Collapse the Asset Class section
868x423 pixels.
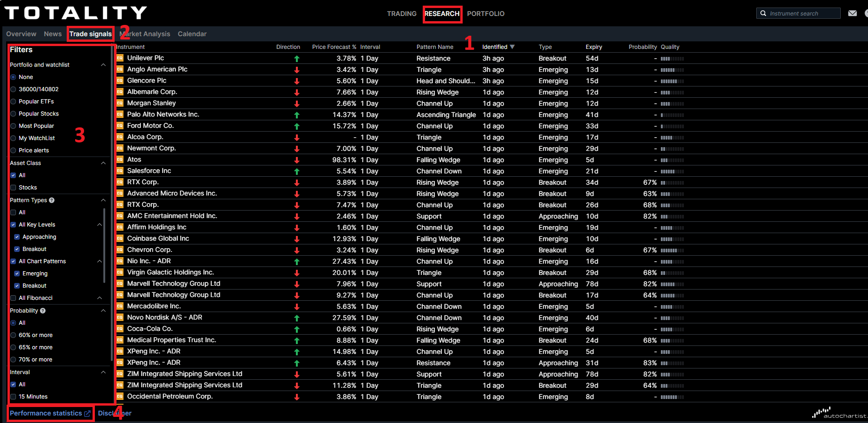tap(103, 163)
